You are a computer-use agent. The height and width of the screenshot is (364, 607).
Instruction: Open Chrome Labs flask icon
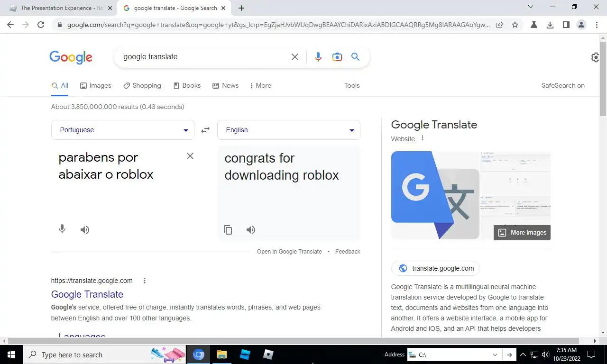[x=534, y=25]
